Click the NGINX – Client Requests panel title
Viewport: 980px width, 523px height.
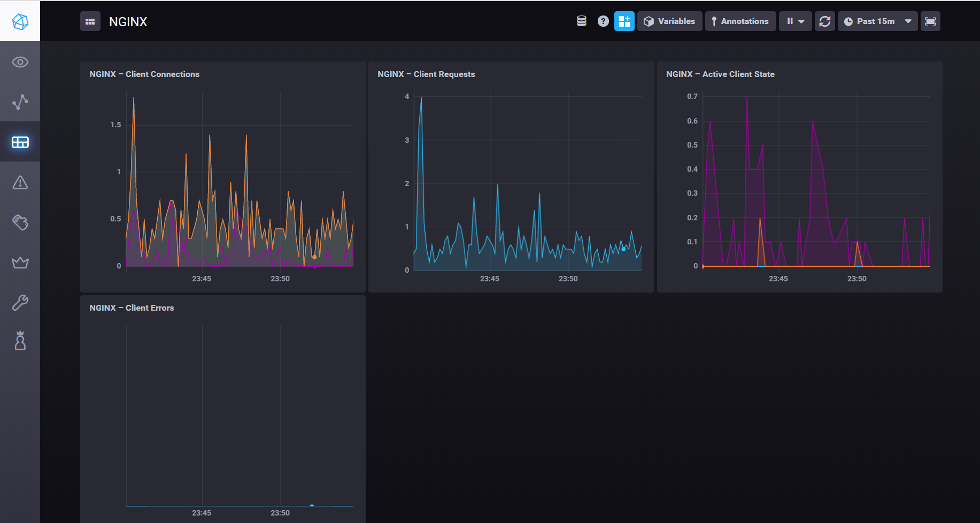426,74
